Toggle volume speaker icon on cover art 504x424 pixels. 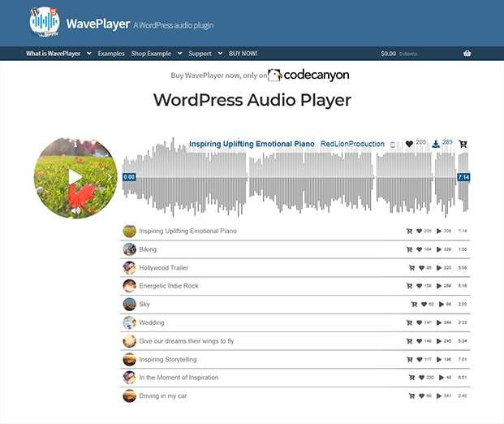tap(75, 210)
